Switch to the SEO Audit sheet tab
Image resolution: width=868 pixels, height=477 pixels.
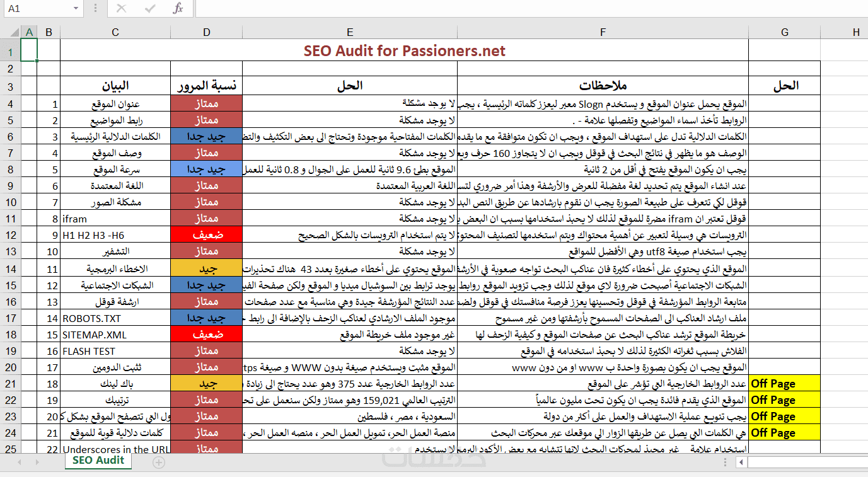pyautogui.click(x=98, y=461)
